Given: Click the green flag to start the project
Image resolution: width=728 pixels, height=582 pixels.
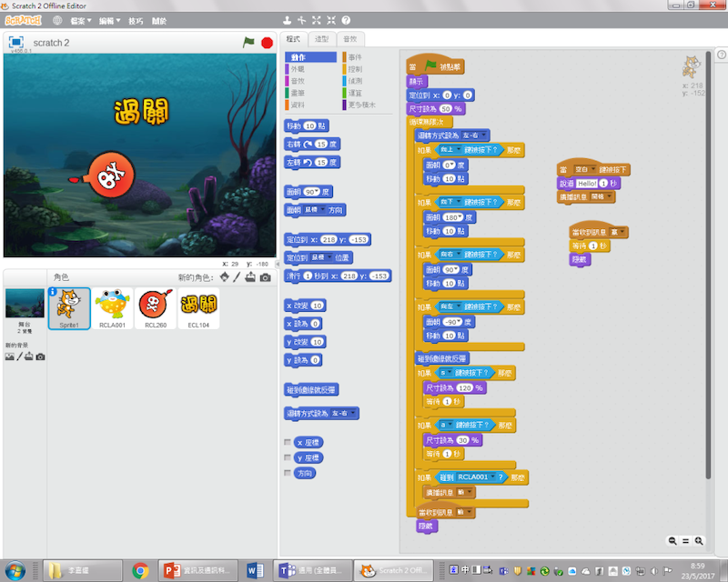Looking at the screenshot, I should tap(248, 42).
